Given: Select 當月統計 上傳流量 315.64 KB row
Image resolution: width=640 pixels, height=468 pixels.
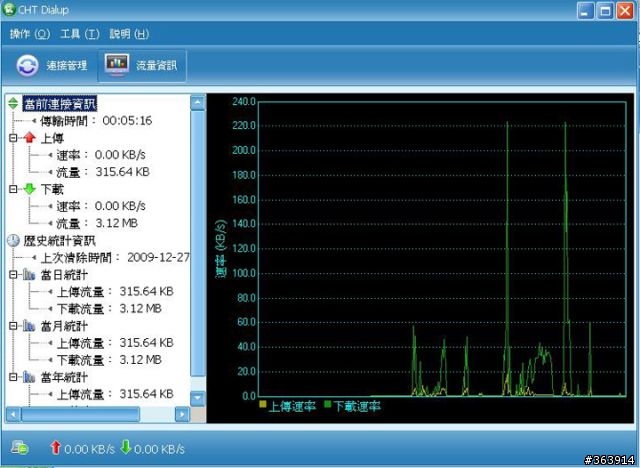Looking at the screenshot, I should point(115,343).
